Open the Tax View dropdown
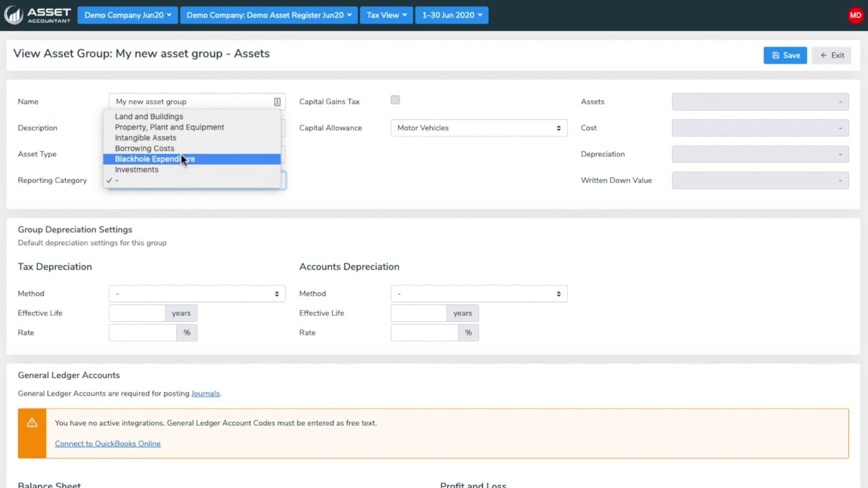868x488 pixels. point(387,15)
